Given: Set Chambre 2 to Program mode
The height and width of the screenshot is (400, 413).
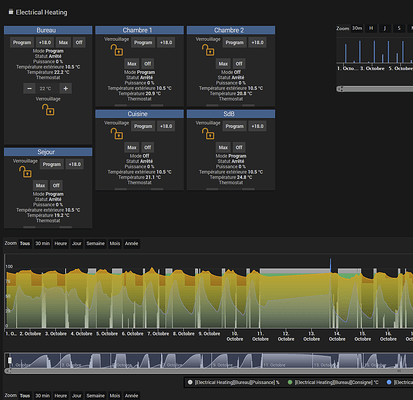Looking at the screenshot, I should point(234,42).
